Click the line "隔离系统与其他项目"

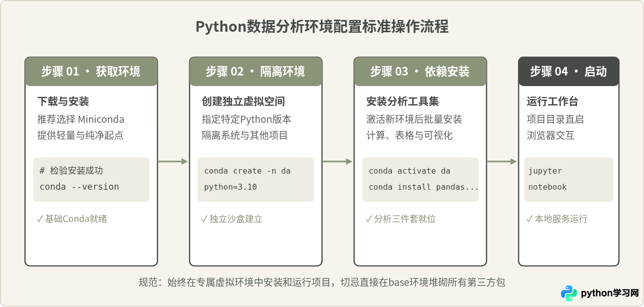[x=245, y=135]
